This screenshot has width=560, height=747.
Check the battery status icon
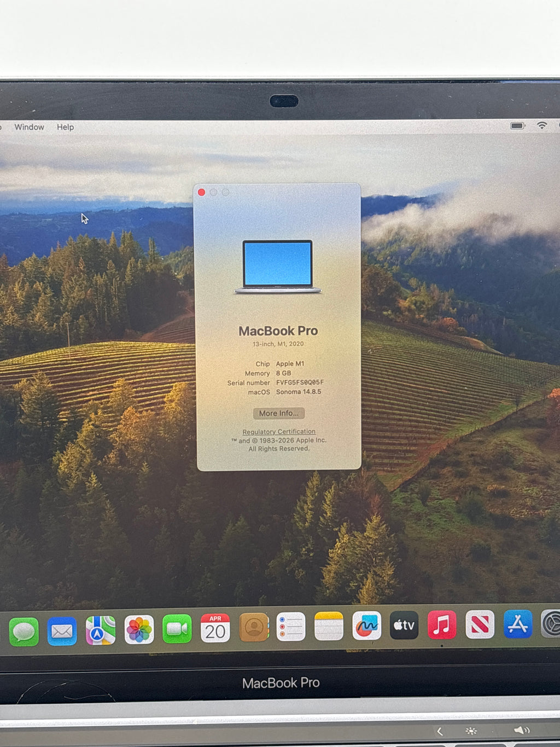click(517, 126)
